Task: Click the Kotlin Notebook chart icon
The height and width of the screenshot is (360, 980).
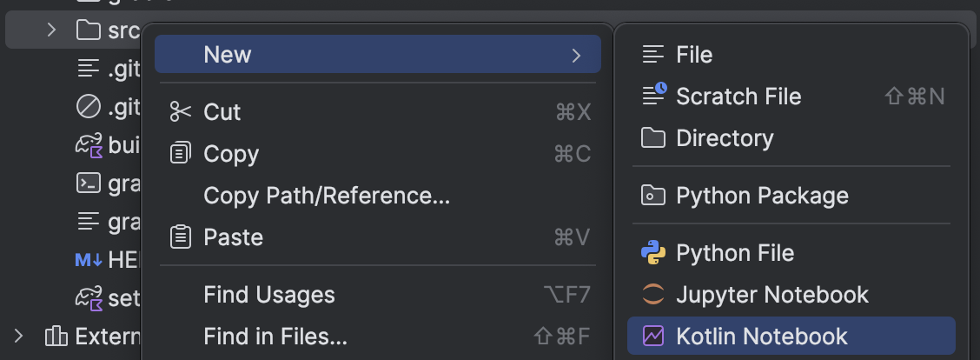Action: click(653, 337)
